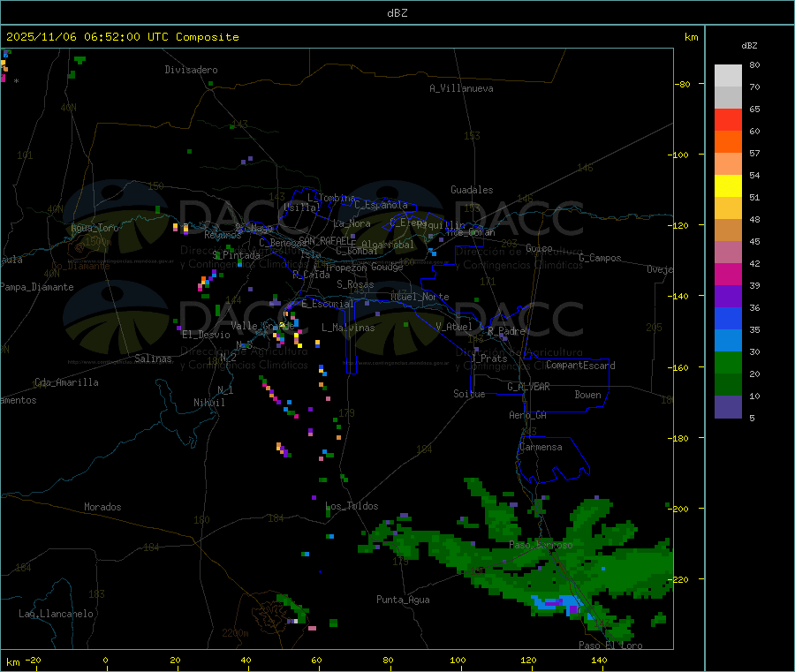Viewport: 795px width, 672px height.
Task: Click the red 60-65 dBZ legend color
Action: (728, 119)
